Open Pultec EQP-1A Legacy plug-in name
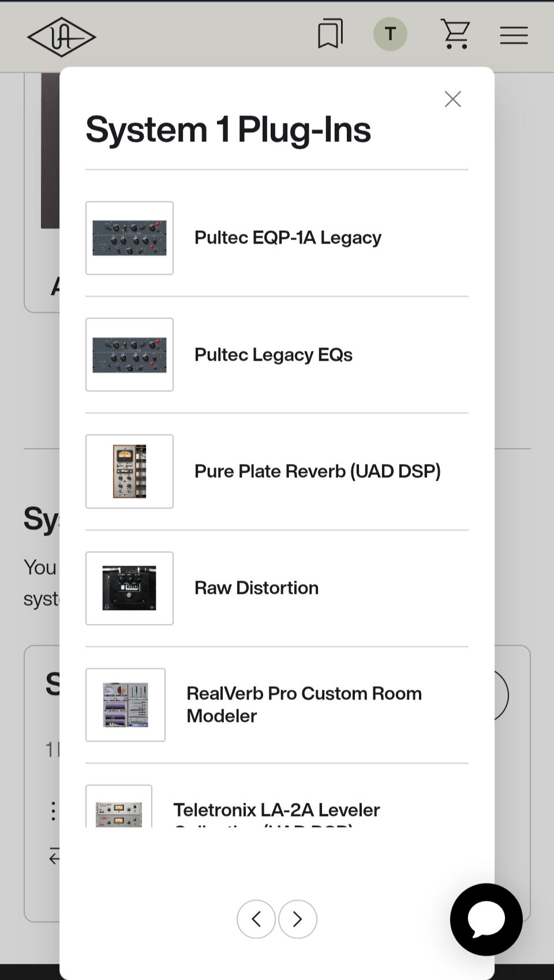 pos(287,238)
